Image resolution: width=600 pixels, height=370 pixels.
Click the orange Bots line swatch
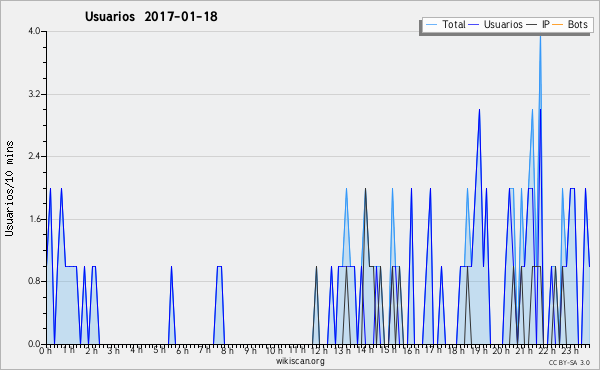tap(558, 25)
